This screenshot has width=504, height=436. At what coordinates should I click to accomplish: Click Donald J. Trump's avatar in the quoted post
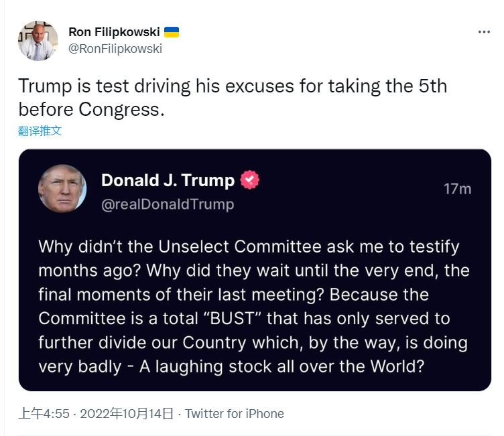[x=62, y=189]
